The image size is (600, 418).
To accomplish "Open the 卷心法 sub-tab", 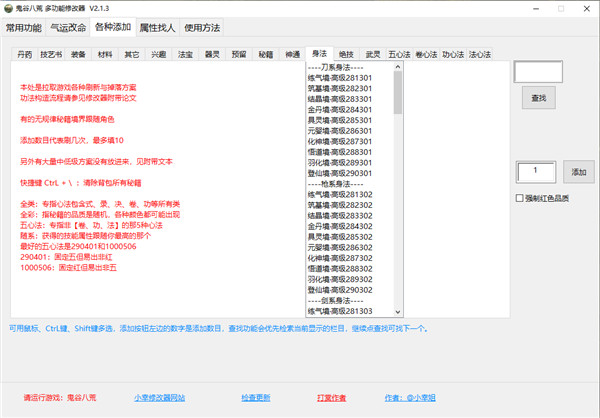I will click(x=426, y=54).
